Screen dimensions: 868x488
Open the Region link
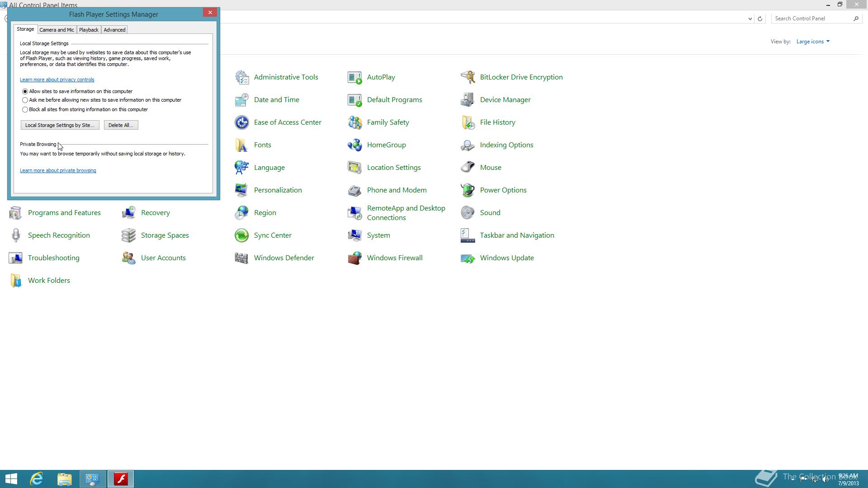[x=265, y=213]
